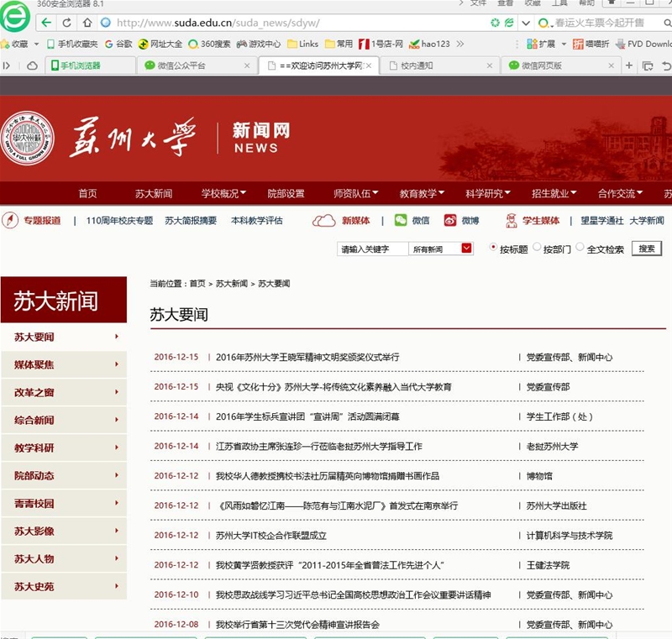The height and width of the screenshot is (639, 672).
Task: Click the Suzhou University logo emblem
Action: pos(27,138)
